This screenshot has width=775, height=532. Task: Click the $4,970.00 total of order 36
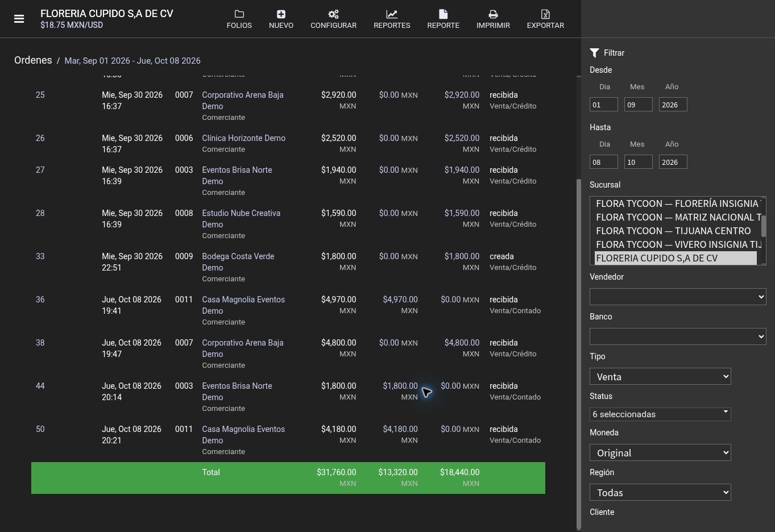click(338, 300)
